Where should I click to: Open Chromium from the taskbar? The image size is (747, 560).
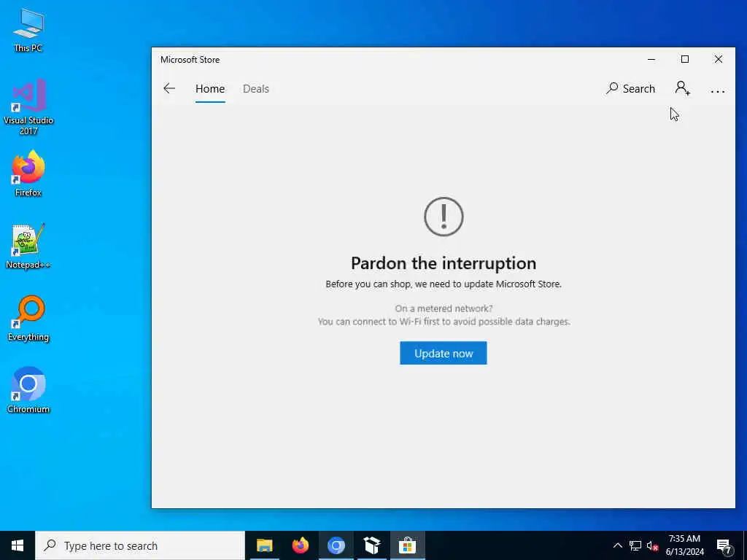click(336, 545)
